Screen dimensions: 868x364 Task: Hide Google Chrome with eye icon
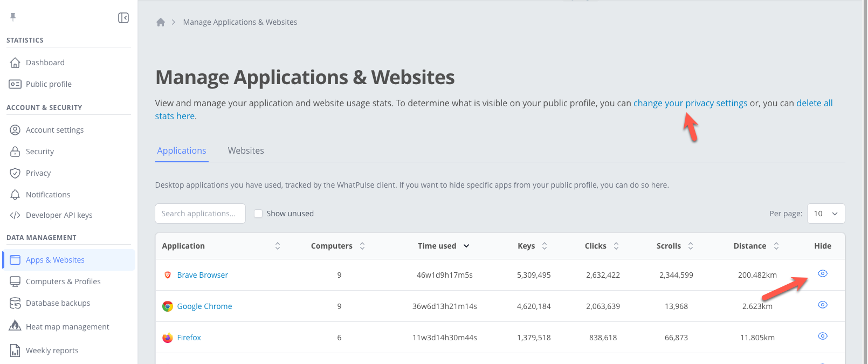coord(823,305)
